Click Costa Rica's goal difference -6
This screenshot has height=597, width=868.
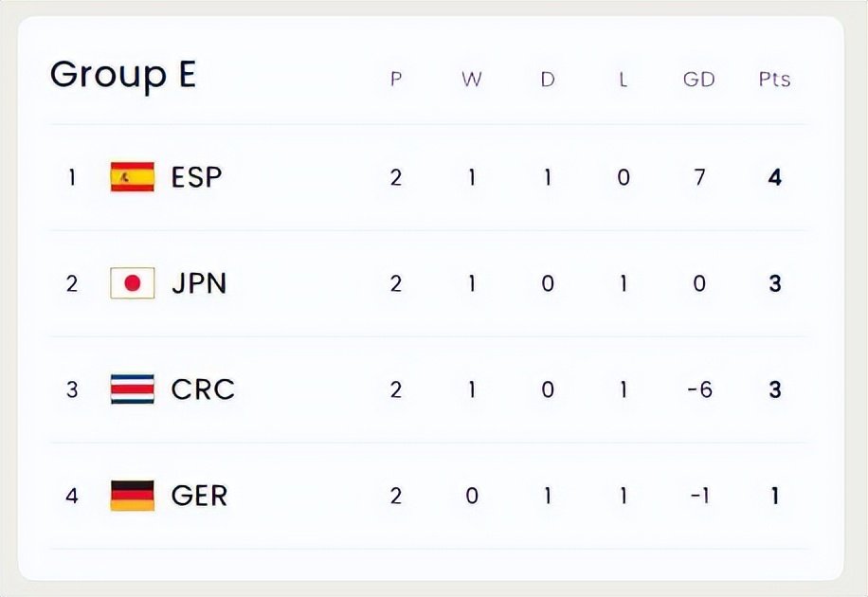[698, 389]
